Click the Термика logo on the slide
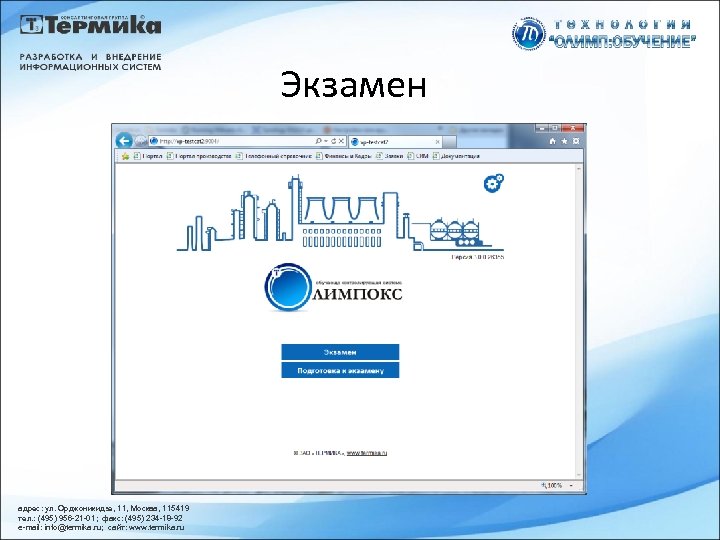Screen dimensions: 720x540 click(90, 24)
